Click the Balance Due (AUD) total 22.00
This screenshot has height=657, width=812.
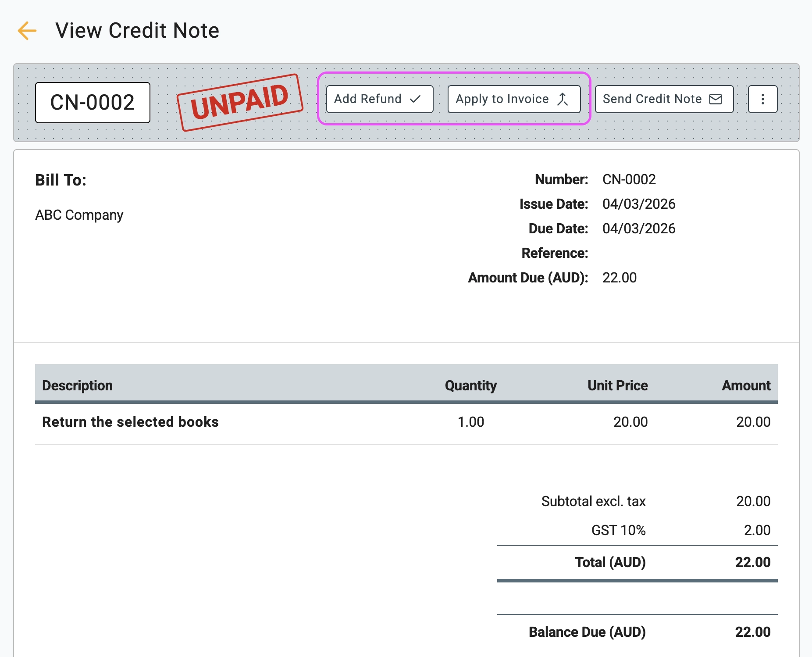click(753, 632)
